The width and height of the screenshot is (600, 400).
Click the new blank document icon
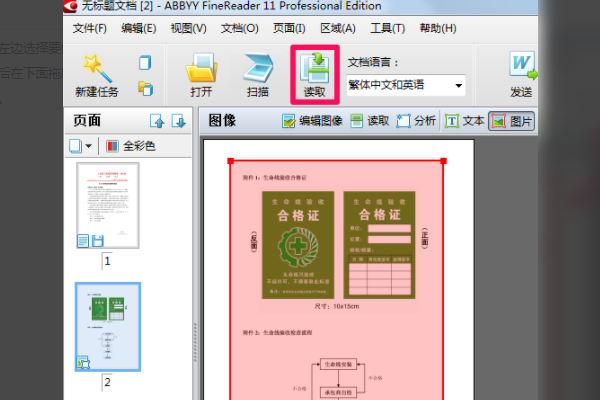(x=145, y=63)
